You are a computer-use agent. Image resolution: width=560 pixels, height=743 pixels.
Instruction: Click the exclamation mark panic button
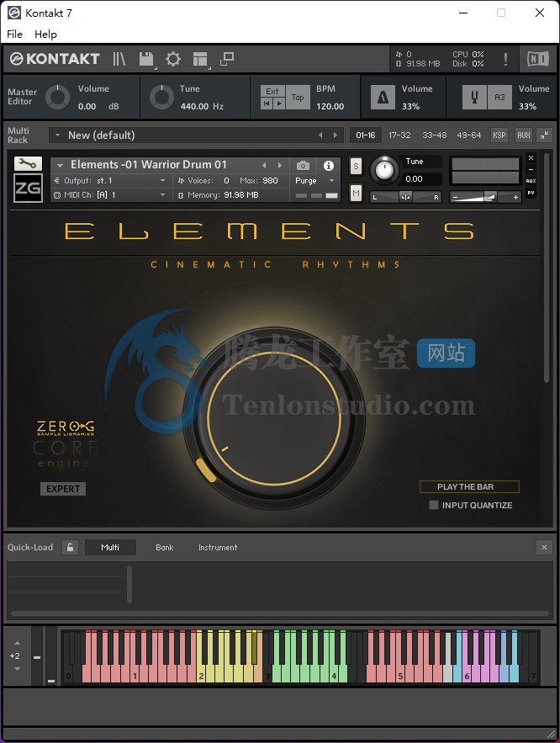[505, 59]
